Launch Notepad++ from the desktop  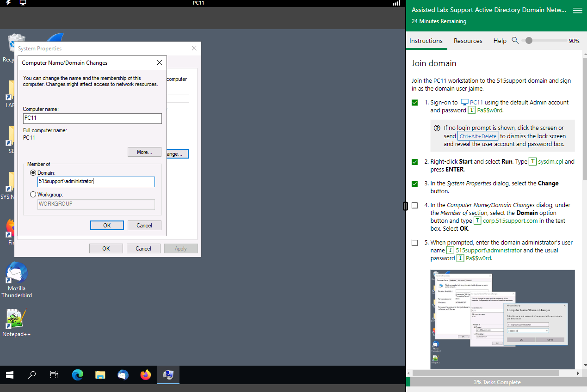[17, 319]
